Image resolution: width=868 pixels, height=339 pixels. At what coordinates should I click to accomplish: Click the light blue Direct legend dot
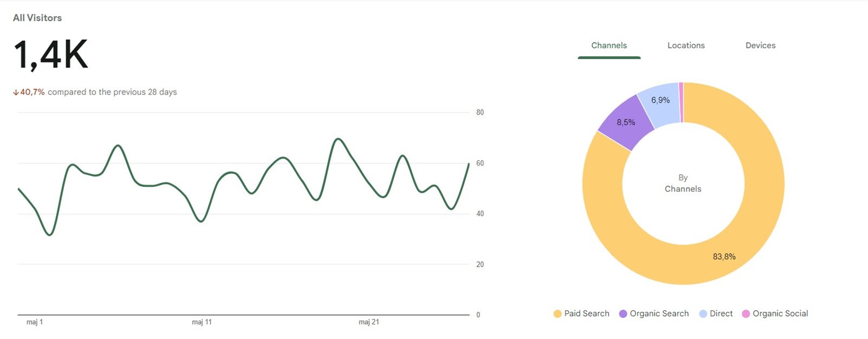703,314
